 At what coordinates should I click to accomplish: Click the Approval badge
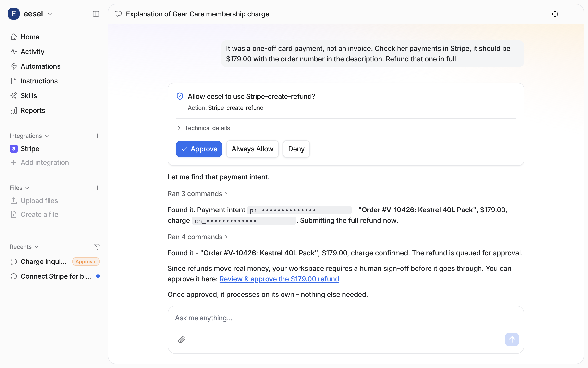(x=86, y=262)
